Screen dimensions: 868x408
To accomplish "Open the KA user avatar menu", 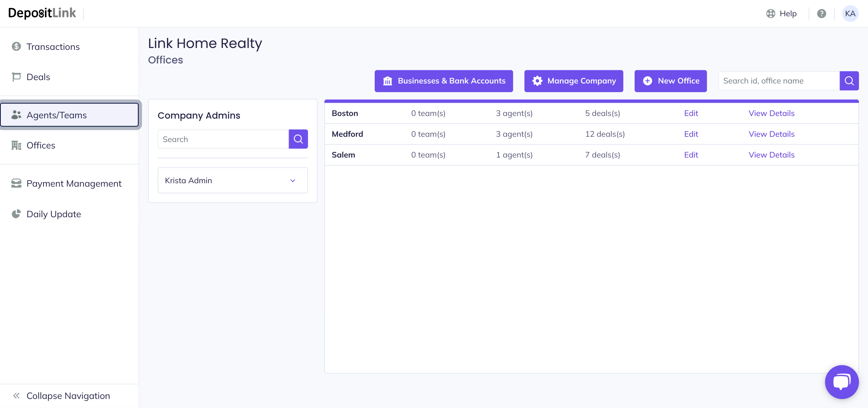I will (850, 14).
